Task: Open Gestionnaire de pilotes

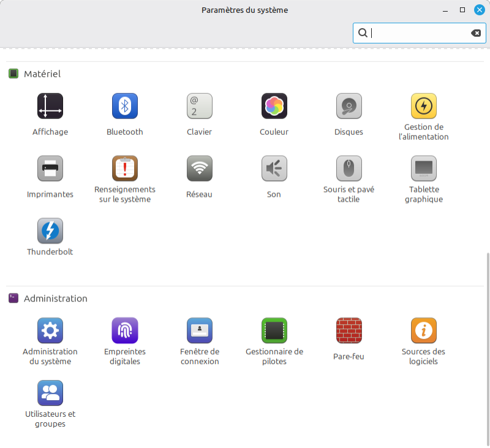Action: (x=274, y=331)
